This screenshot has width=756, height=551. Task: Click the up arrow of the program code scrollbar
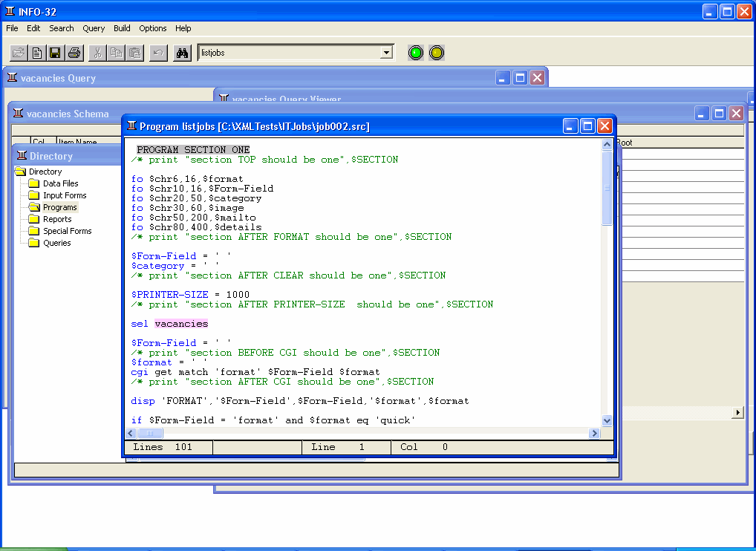(x=607, y=143)
